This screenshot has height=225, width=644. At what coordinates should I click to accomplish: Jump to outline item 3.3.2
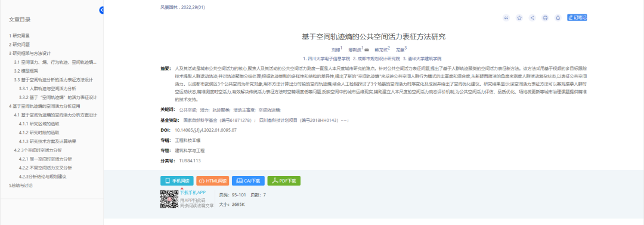(x=58, y=97)
